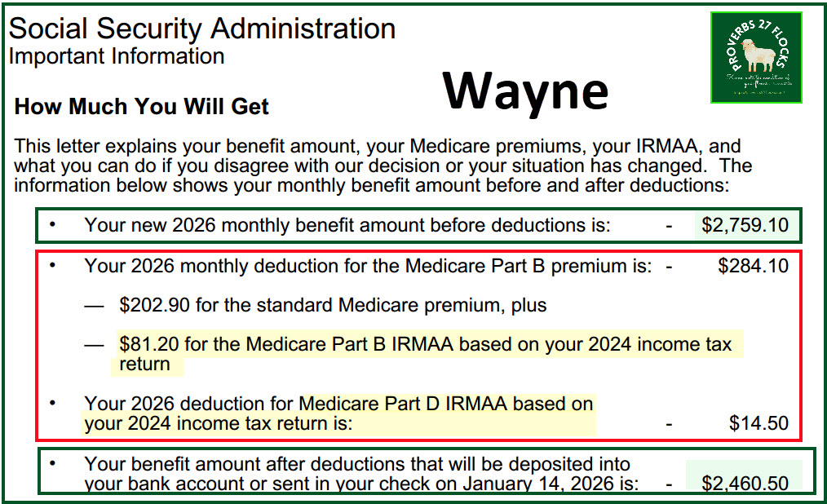The width and height of the screenshot is (827, 504).
Task: Click the highlighted Medicare Part D IRMAA text
Action: click(x=446, y=404)
